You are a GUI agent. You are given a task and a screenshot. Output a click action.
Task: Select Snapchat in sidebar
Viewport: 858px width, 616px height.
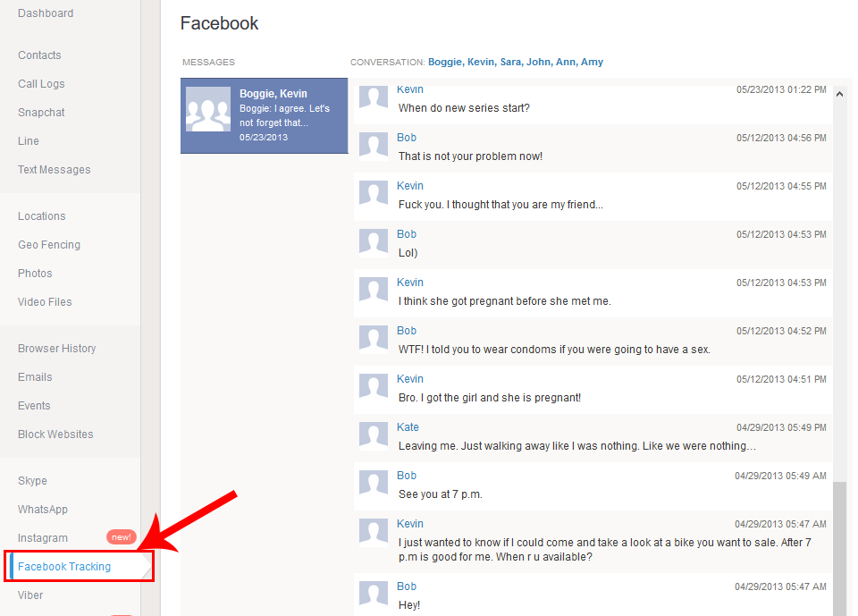pyautogui.click(x=41, y=113)
